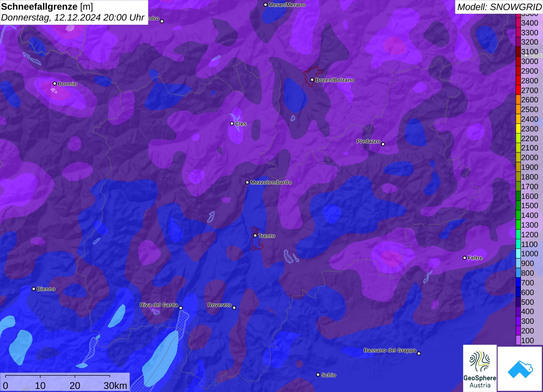Image resolution: width=543 pixels, height=392 pixels.
Task: Click the Mezzolombardo label text
Action: click(271, 182)
